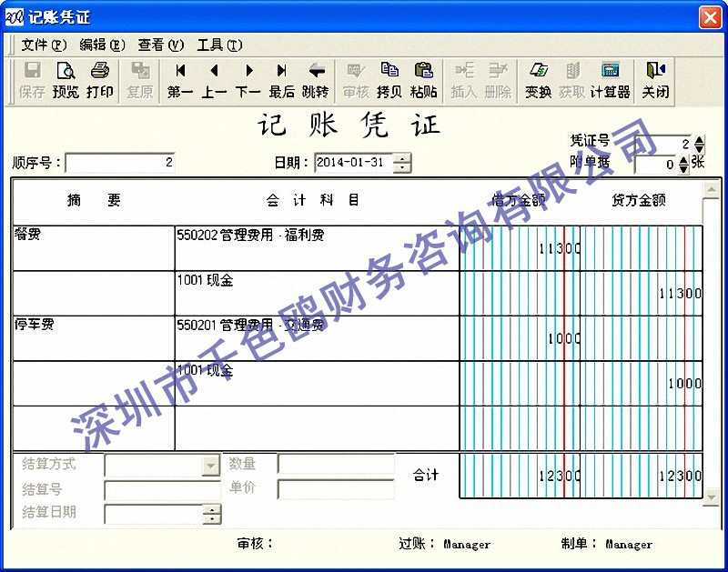Open the 查看(V) menu

point(161,45)
